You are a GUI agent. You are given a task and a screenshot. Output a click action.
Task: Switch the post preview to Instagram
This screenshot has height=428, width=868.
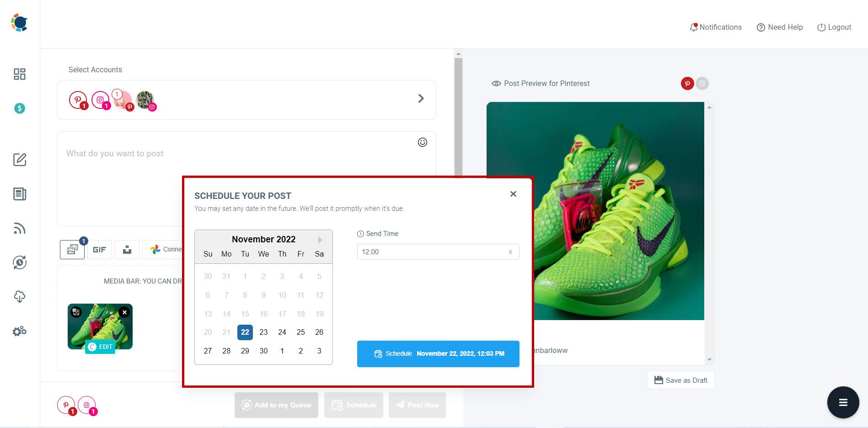702,84
